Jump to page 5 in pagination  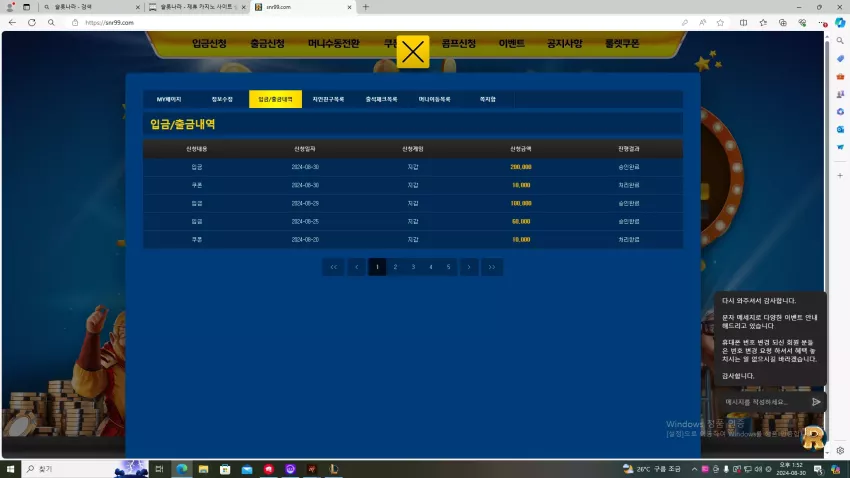coord(448,267)
